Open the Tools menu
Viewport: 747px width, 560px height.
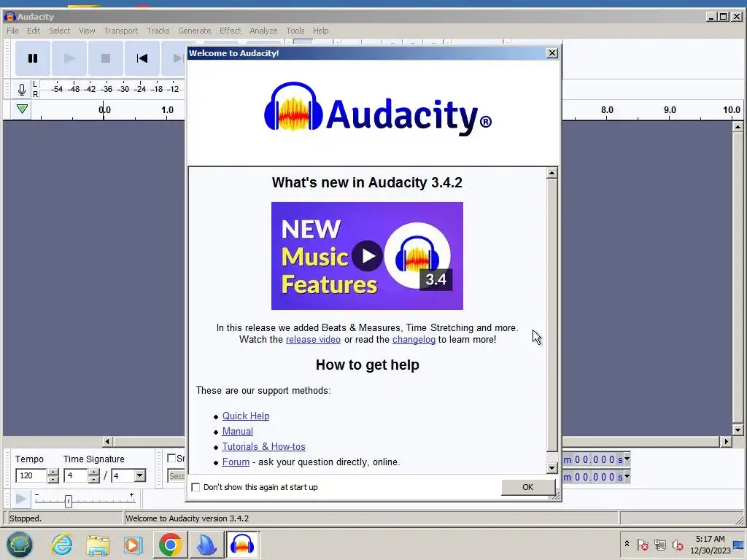[x=295, y=31]
